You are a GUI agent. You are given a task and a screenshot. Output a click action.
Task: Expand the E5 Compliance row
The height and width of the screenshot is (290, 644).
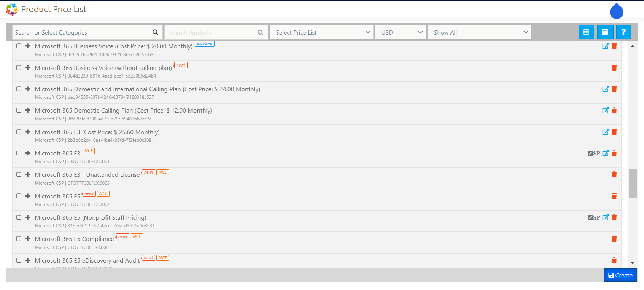click(28, 239)
